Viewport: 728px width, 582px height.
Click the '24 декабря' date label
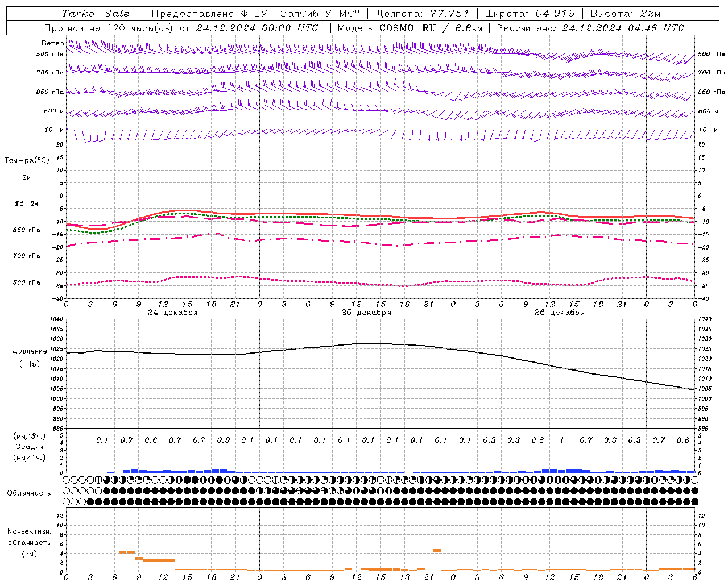coord(173,313)
